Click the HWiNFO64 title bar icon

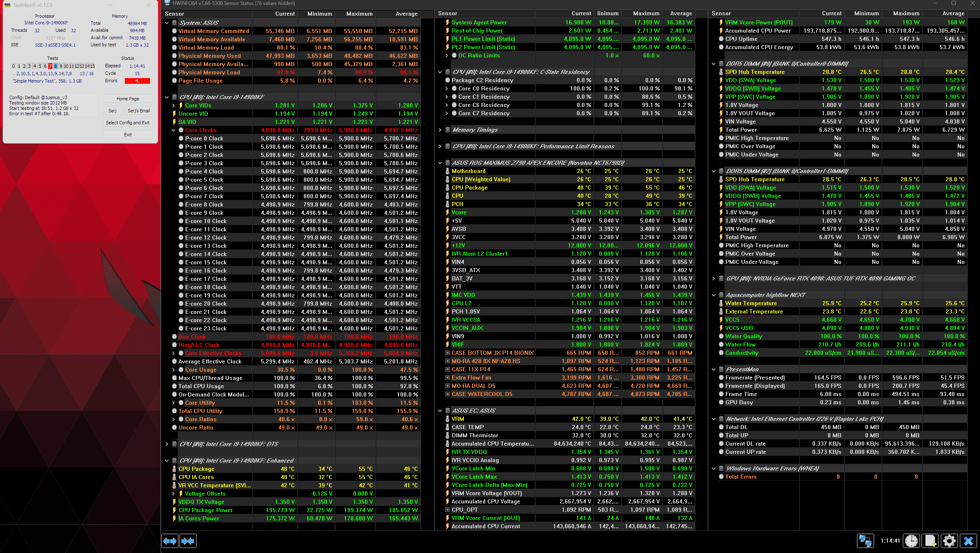[167, 3]
